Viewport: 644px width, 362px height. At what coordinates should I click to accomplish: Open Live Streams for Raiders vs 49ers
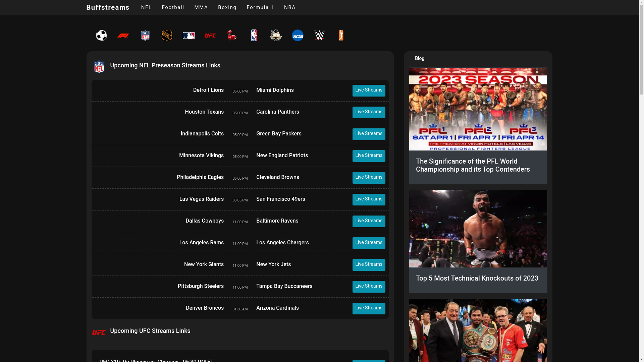369,199
